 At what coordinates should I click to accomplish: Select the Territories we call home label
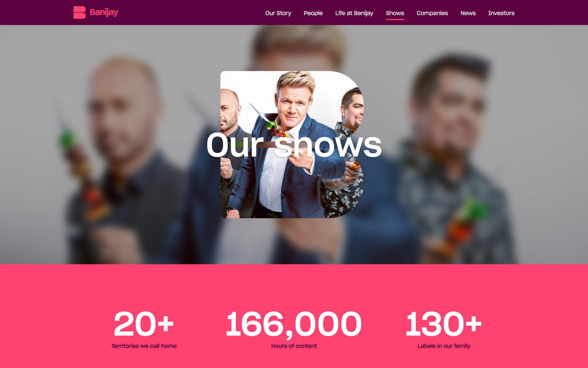tap(144, 346)
